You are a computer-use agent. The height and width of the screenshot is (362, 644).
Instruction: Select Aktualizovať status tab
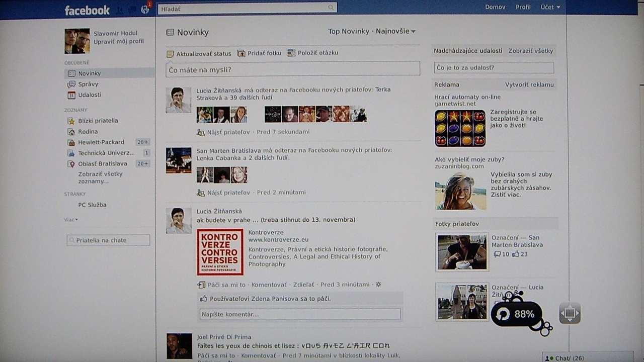coord(199,54)
